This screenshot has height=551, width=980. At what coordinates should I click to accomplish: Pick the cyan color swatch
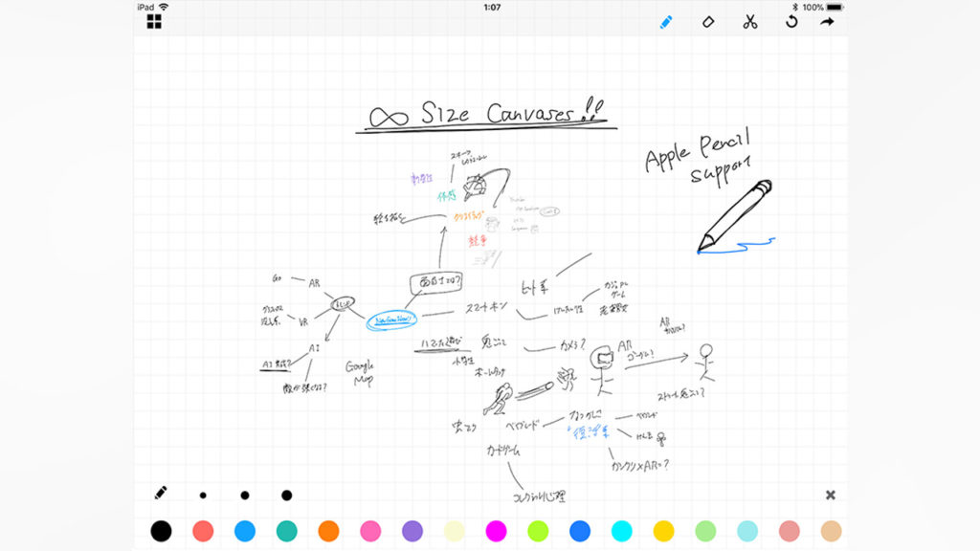pos(622,531)
